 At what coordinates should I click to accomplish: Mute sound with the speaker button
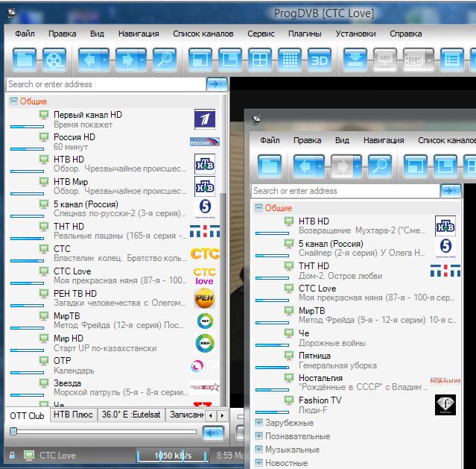(213, 432)
